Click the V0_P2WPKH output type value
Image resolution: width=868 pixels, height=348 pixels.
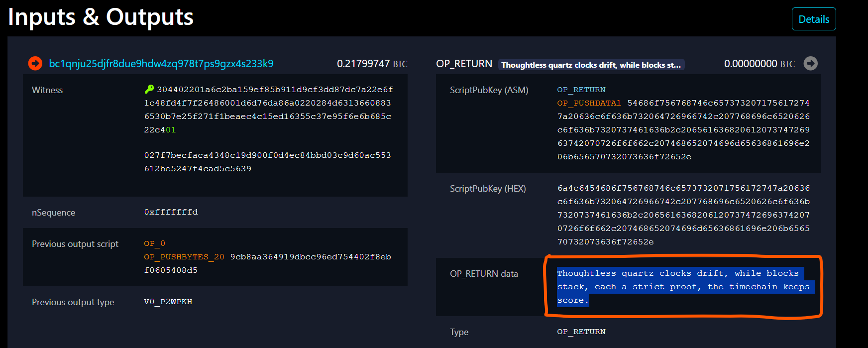(168, 302)
